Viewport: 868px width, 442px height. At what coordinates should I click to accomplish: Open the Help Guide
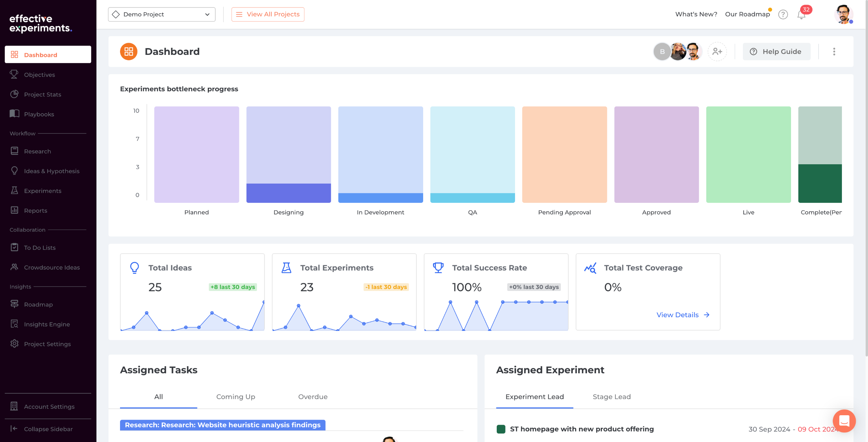tap(776, 51)
